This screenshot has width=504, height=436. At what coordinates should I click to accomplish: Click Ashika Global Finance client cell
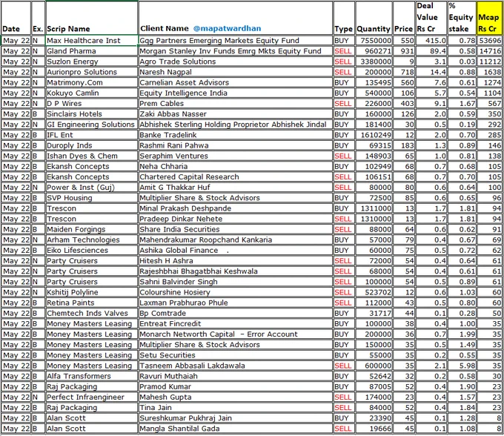pyautogui.click(x=236, y=251)
